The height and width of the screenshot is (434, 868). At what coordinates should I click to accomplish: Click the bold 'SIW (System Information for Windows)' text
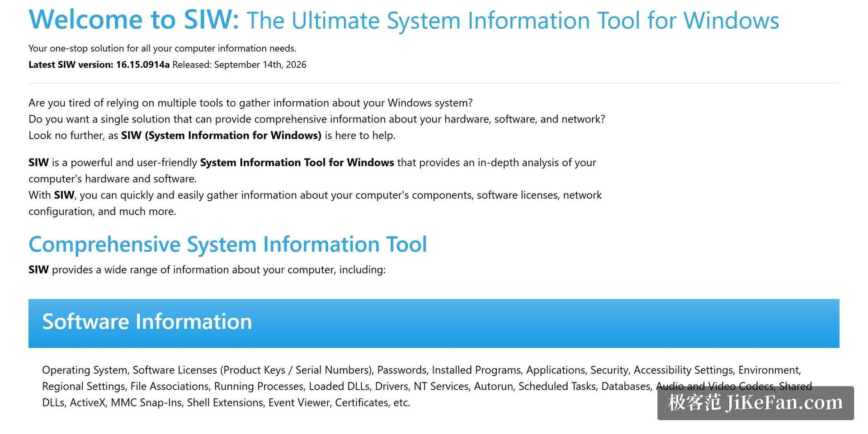(221, 136)
